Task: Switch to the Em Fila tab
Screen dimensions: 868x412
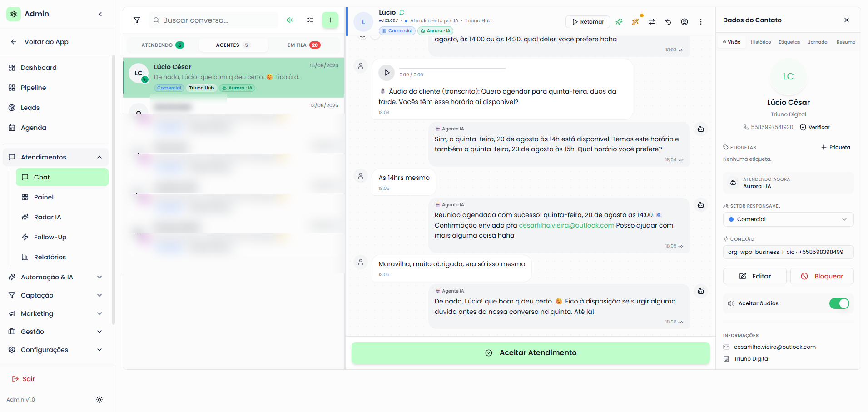Action: (x=303, y=45)
